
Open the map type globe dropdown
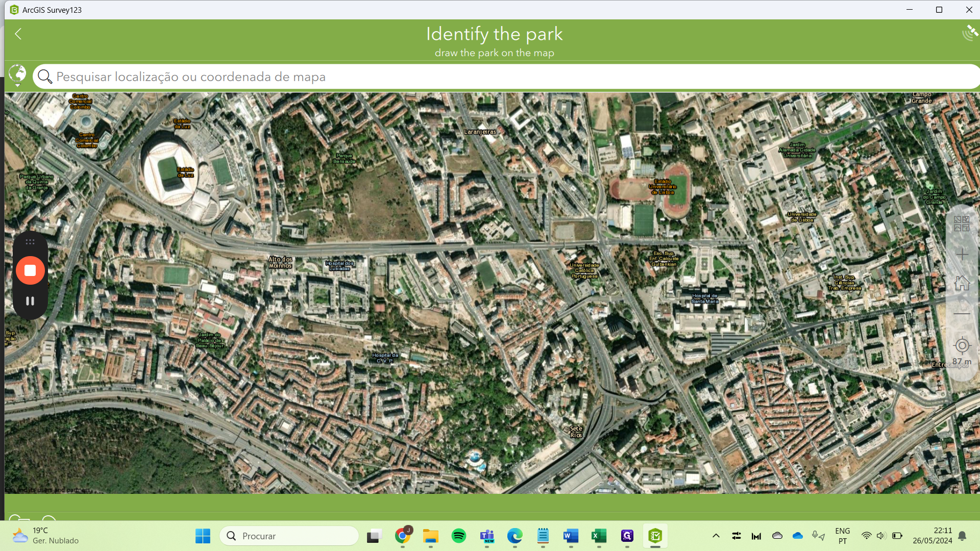pos(17,75)
